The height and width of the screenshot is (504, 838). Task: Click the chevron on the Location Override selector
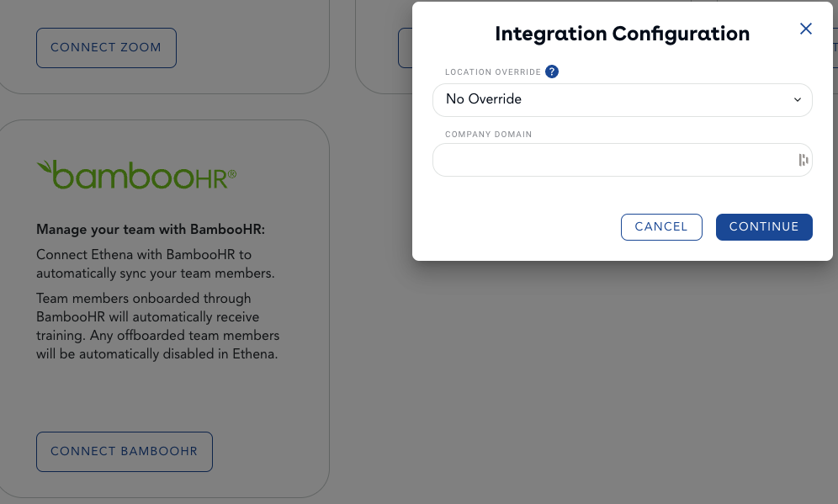tap(796, 99)
